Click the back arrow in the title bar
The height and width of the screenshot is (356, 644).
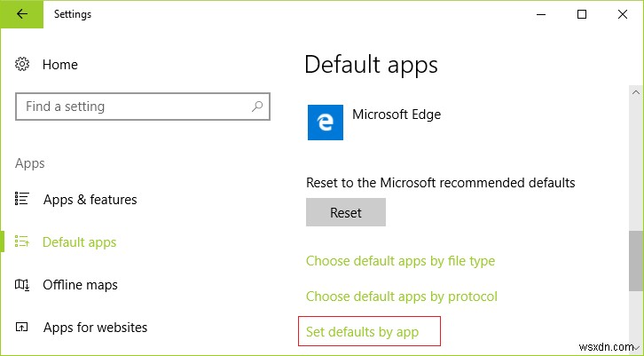pos(21,14)
